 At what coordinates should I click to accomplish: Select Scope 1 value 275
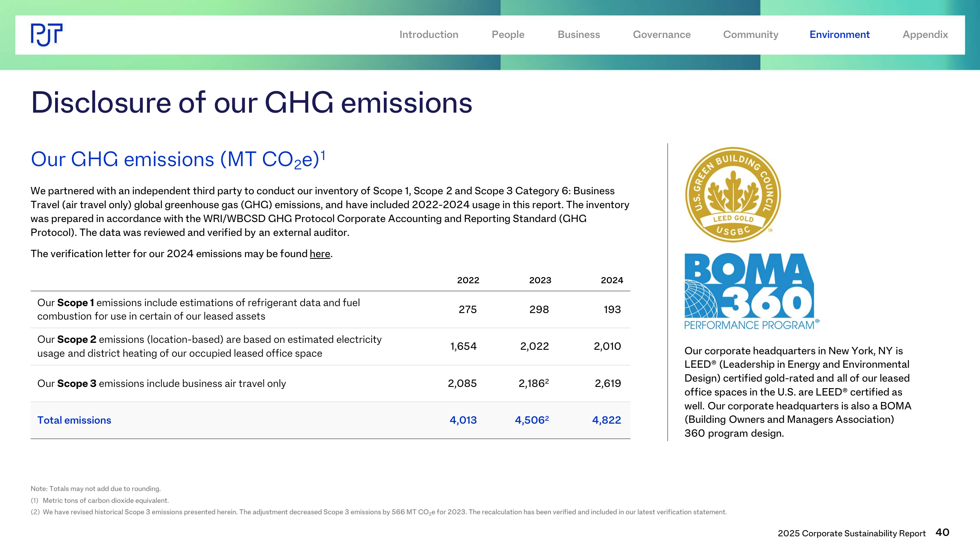(468, 310)
